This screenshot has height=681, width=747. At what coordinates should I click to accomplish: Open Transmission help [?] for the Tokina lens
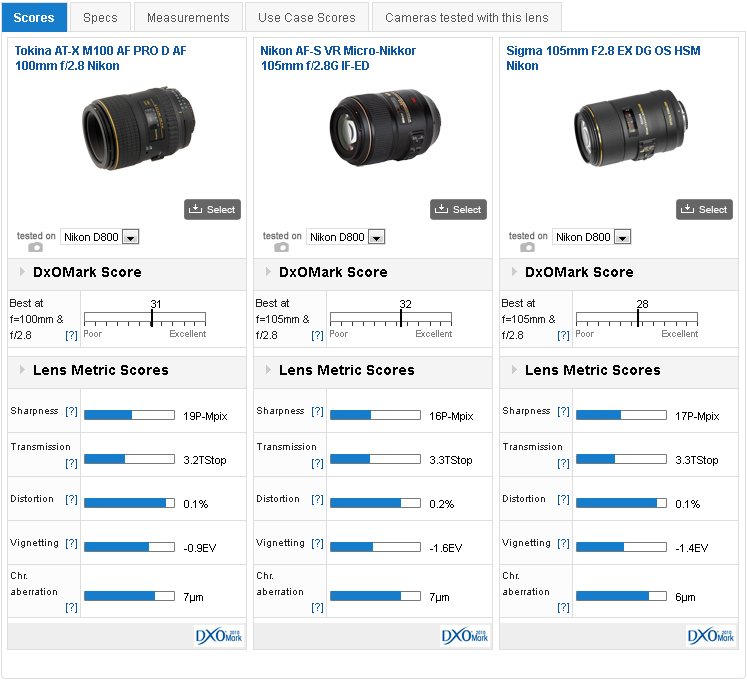[x=71, y=464]
